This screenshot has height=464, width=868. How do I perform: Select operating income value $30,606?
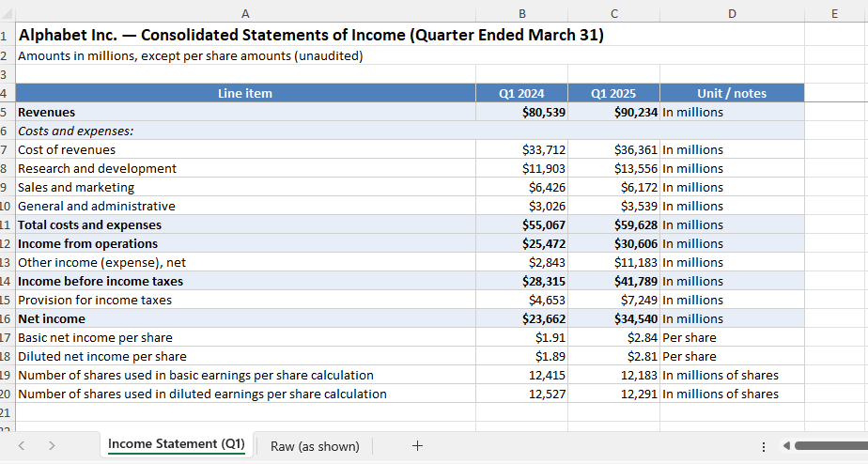(613, 243)
